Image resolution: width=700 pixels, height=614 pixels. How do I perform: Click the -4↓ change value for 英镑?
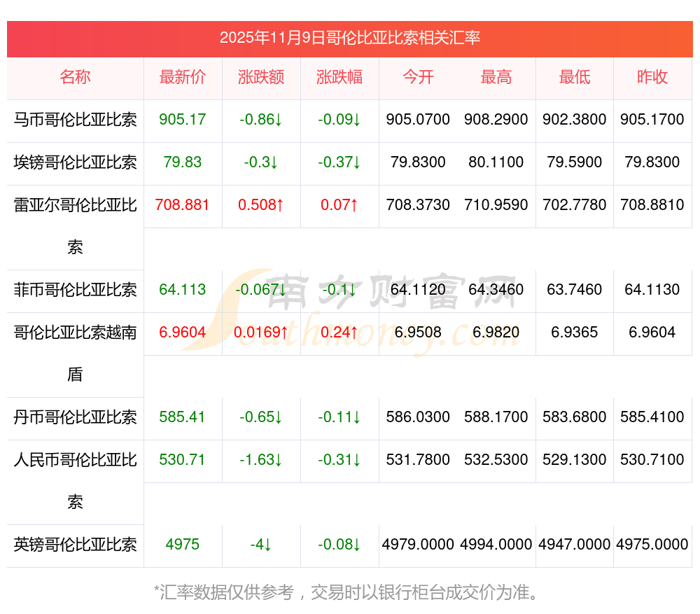coord(261,545)
